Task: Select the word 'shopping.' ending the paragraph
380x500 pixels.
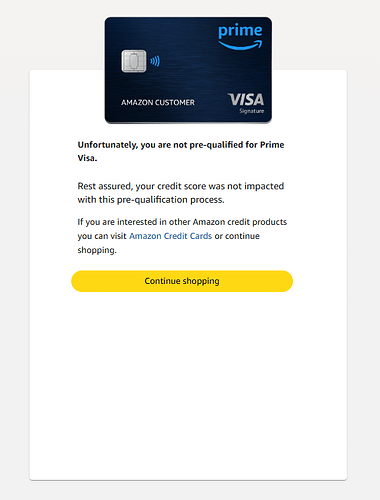Action: (97, 250)
